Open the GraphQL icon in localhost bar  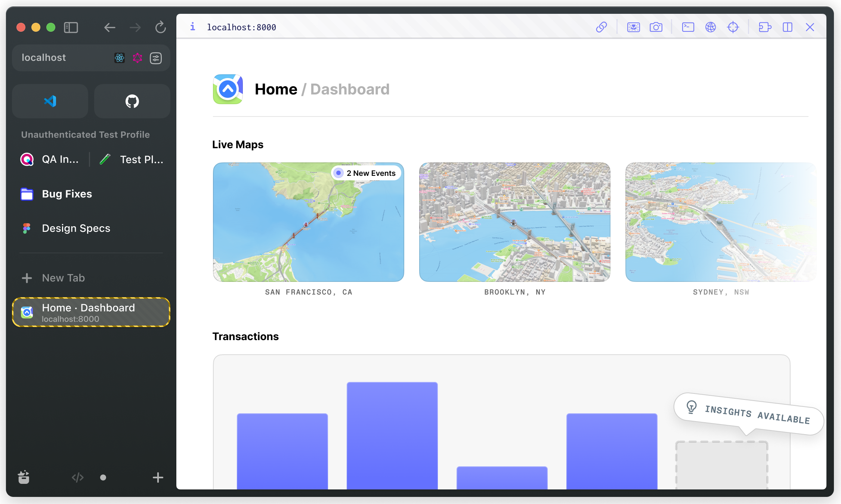(137, 58)
